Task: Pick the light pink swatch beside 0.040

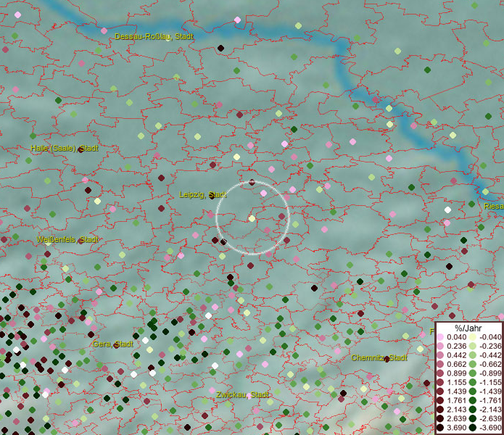Action: coord(440,337)
